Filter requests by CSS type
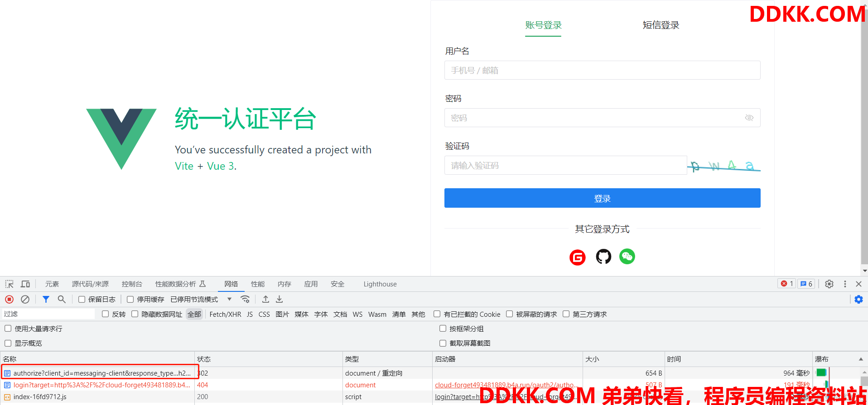Image resolution: width=868 pixels, height=405 pixels. (x=264, y=314)
